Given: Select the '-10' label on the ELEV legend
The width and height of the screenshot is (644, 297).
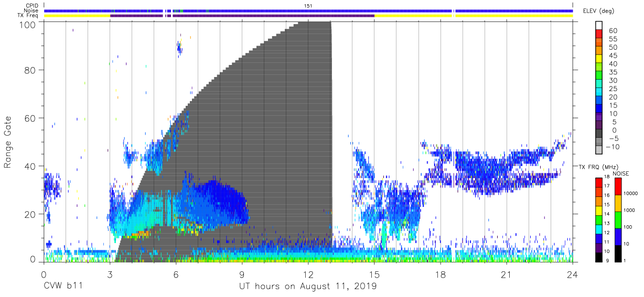Looking at the screenshot, I should click(613, 147).
